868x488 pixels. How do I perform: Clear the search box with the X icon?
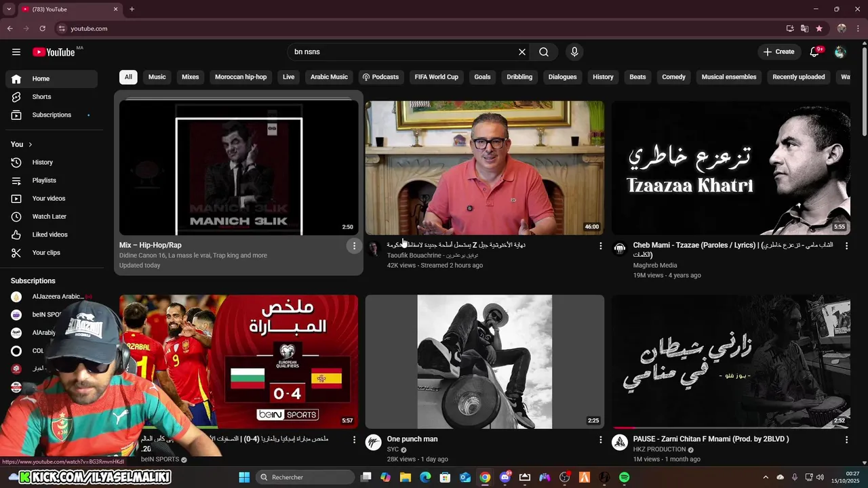[x=522, y=52]
